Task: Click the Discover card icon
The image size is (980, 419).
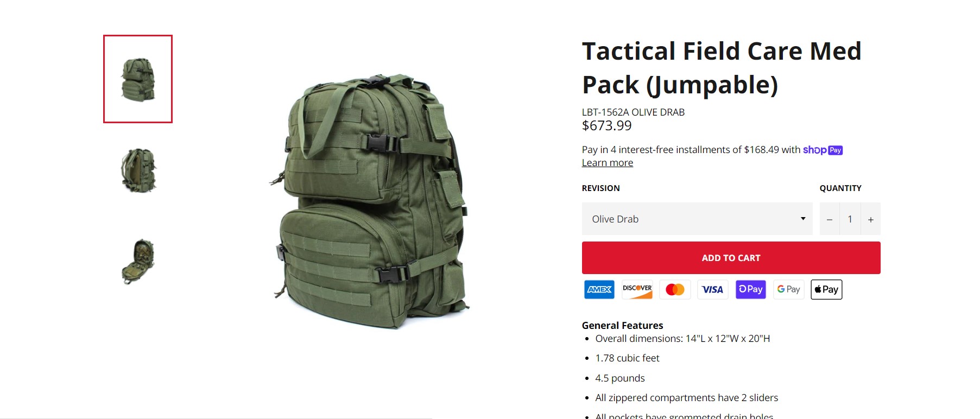Action: pyautogui.click(x=637, y=289)
